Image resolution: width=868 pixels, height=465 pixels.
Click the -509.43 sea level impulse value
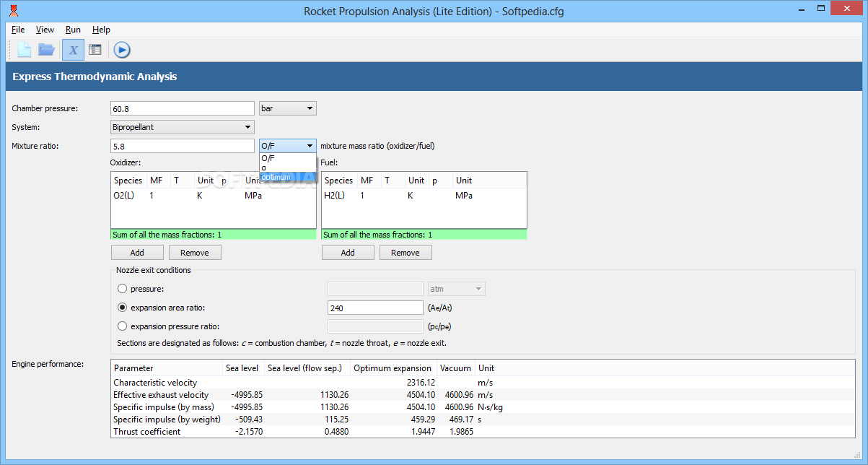pyautogui.click(x=248, y=420)
